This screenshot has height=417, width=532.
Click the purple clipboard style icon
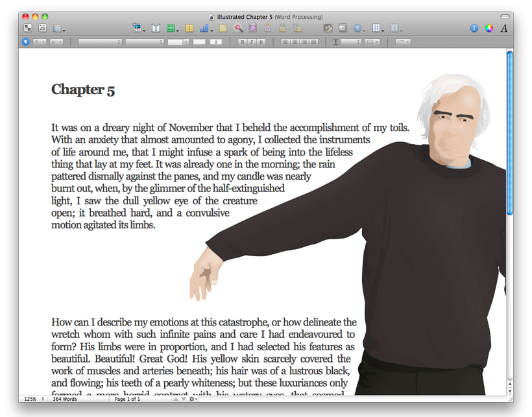point(253,28)
